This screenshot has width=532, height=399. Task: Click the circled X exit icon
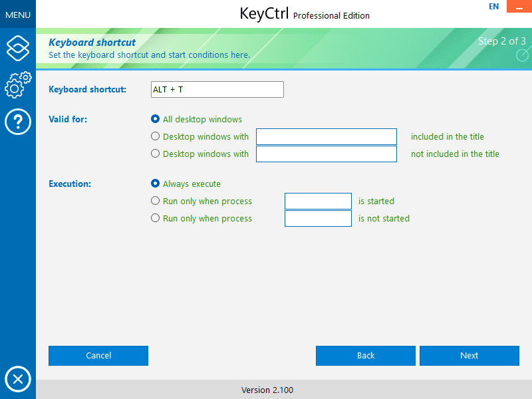(x=18, y=379)
